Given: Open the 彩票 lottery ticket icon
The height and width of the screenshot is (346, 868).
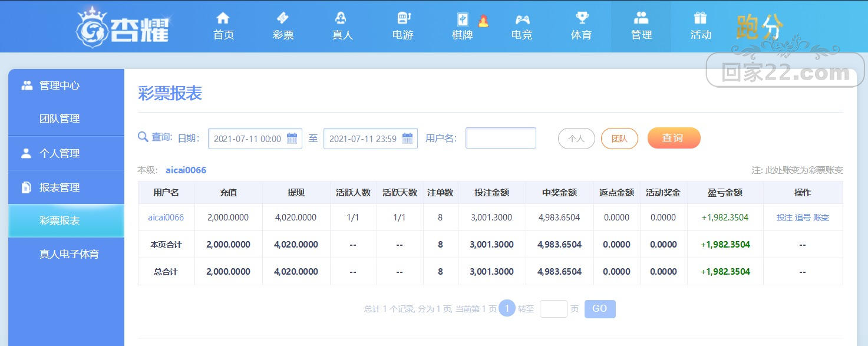Looking at the screenshot, I should coord(283,18).
